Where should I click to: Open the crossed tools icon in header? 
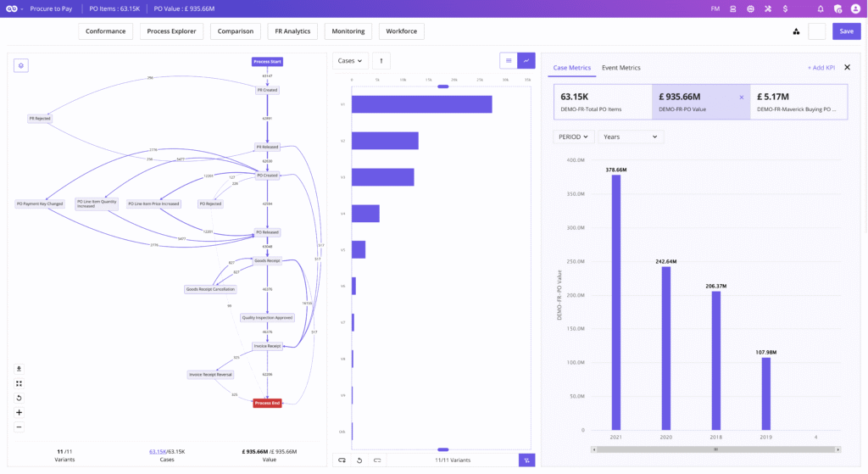tap(768, 8)
